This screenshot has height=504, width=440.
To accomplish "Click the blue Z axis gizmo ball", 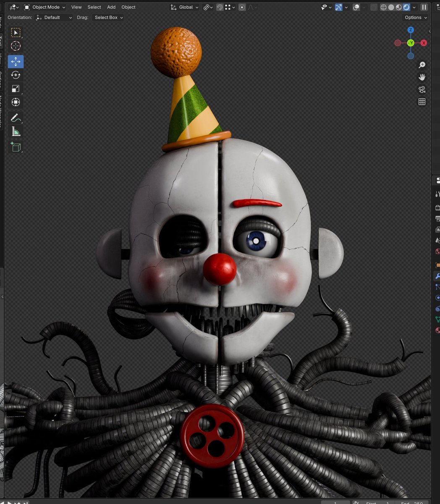I will [x=411, y=30].
